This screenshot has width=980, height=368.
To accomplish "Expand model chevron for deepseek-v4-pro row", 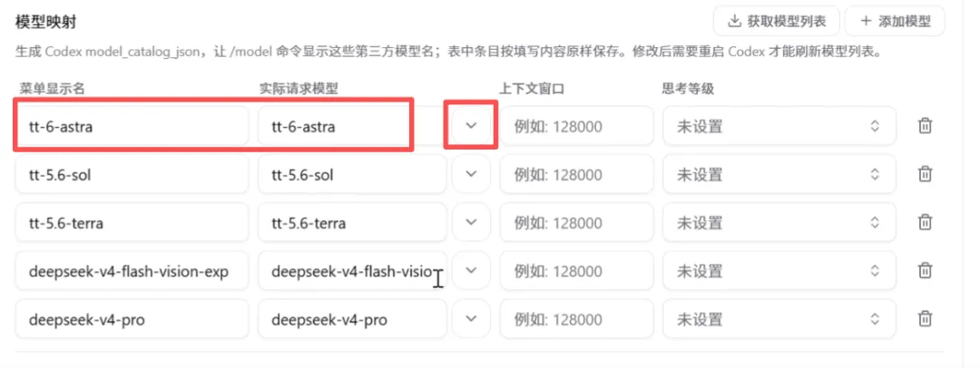I will pyautogui.click(x=471, y=319).
